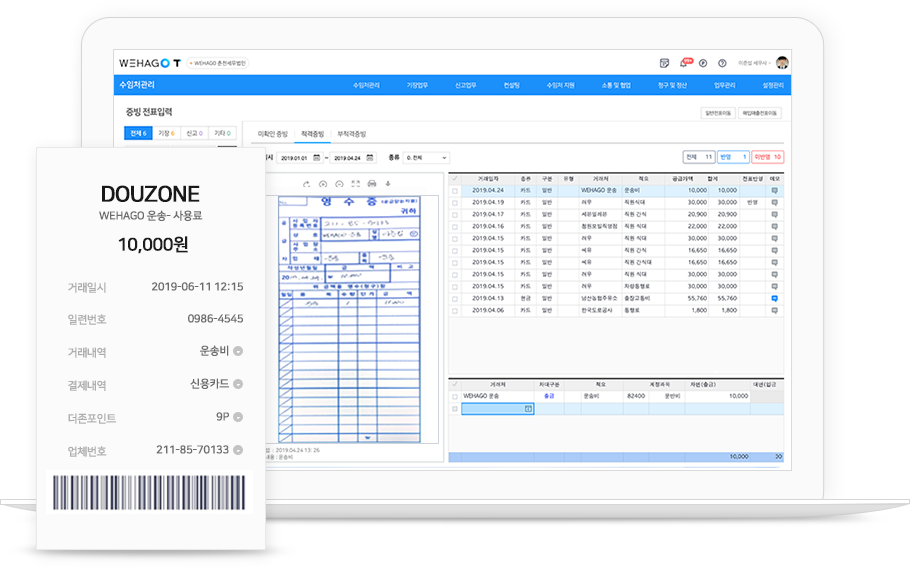The image size is (910, 567).
Task: Open the WEHAGO 춘천세무법인 company selector
Action: pyautogui.click(x=218, y=63)
